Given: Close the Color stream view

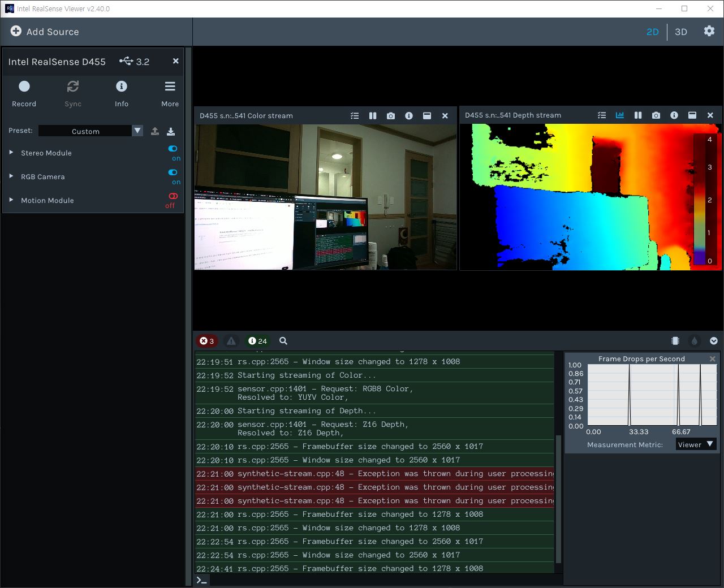Looking at the screenshot, I should 445,115.
